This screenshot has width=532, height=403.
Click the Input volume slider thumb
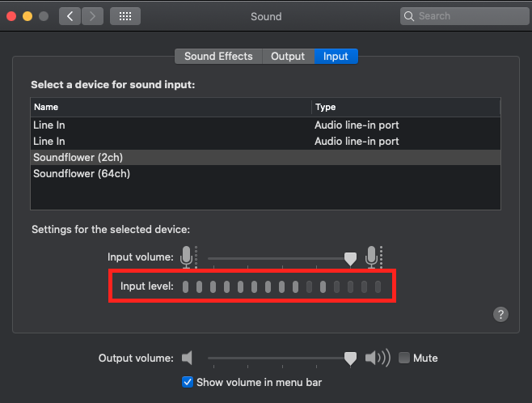pyautogui.click(x=350, y=259)
